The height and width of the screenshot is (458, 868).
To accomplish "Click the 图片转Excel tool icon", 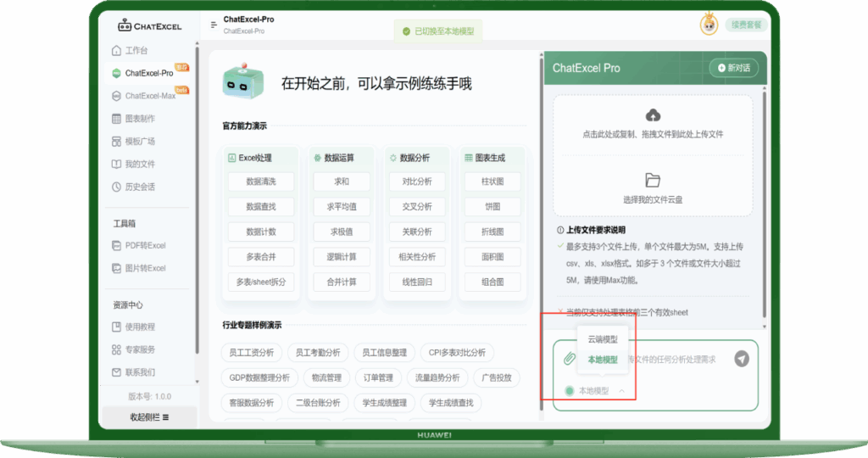I will tap(116, 268).
